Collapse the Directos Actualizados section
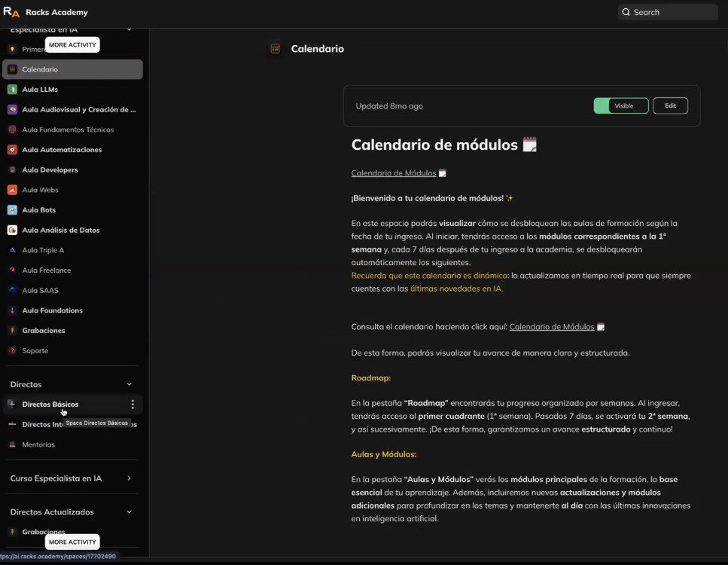 coord(129,512)
